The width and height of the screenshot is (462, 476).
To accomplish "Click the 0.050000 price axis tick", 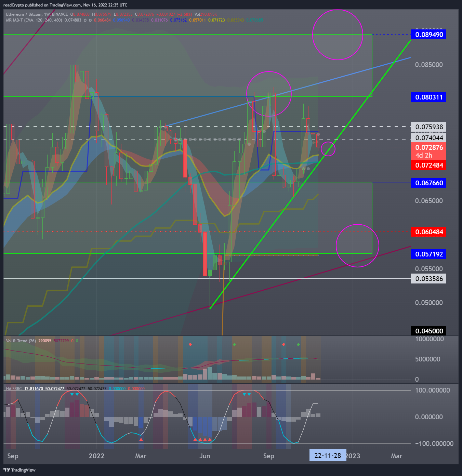I will 429,303.
